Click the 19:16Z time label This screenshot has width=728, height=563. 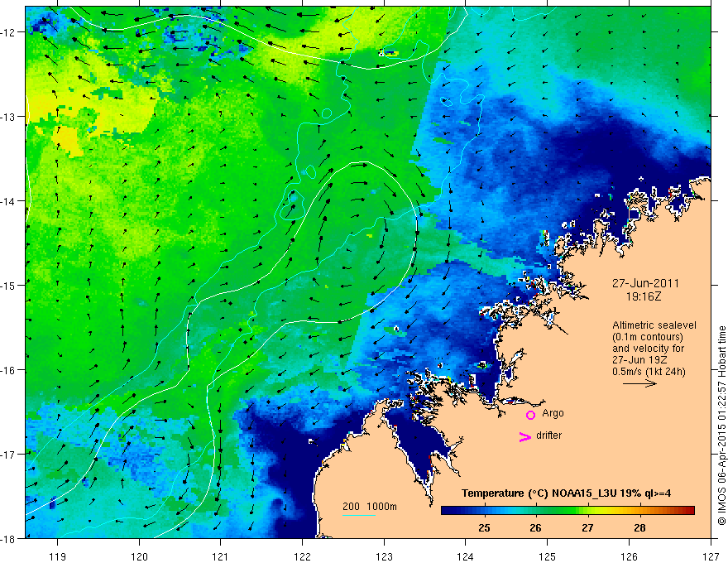point(644,296)
